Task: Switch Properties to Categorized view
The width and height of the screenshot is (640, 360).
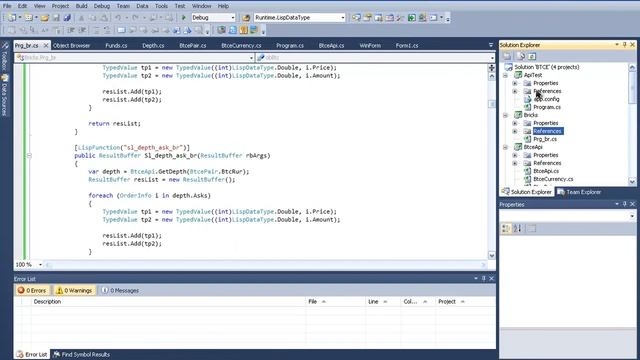Action: (506, 229)
